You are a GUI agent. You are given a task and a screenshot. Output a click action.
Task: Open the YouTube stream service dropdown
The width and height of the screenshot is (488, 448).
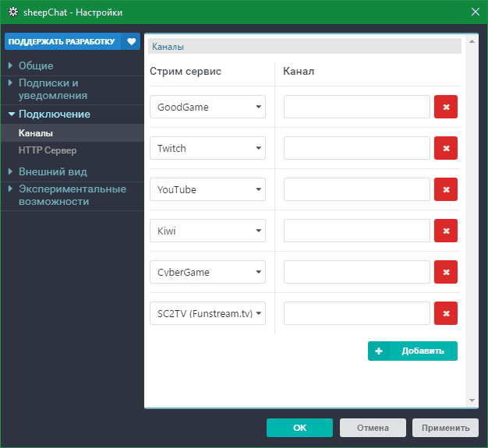(x=207, y=189)
